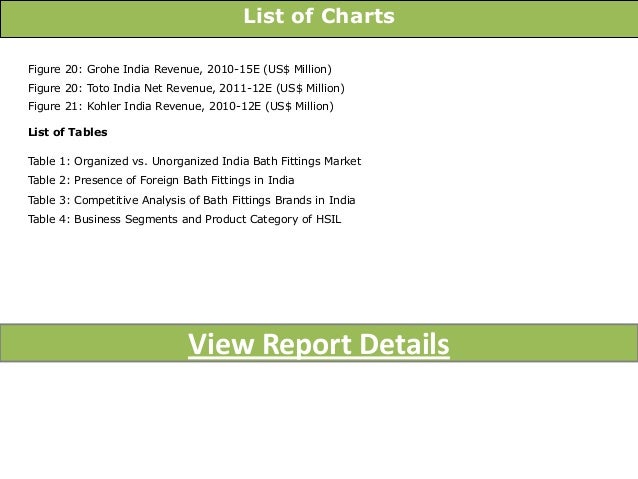Select 'Table 3: Competitive Analysis' entry
The image size is (638, 479).
pos(192,200)
